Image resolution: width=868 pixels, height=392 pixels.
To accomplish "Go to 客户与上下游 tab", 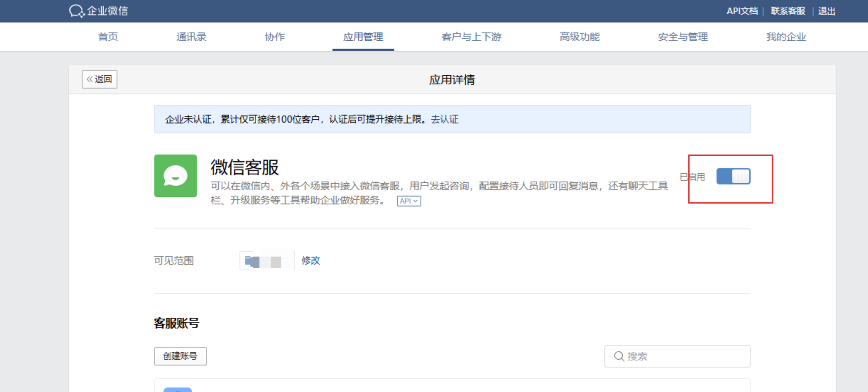I will (x=471, y=37).
